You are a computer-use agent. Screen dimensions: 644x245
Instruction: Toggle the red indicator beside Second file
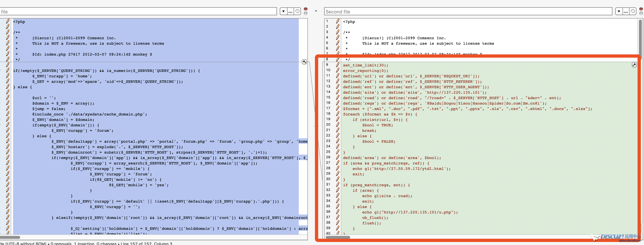point(641,9)
